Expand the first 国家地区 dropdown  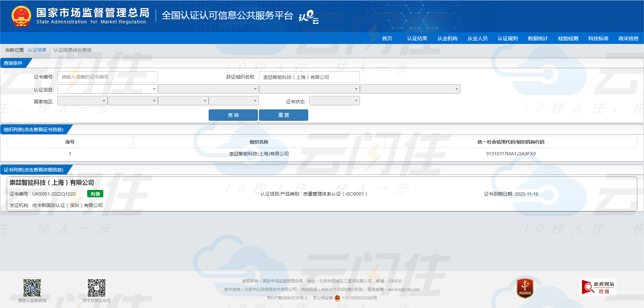pos(83,101)
